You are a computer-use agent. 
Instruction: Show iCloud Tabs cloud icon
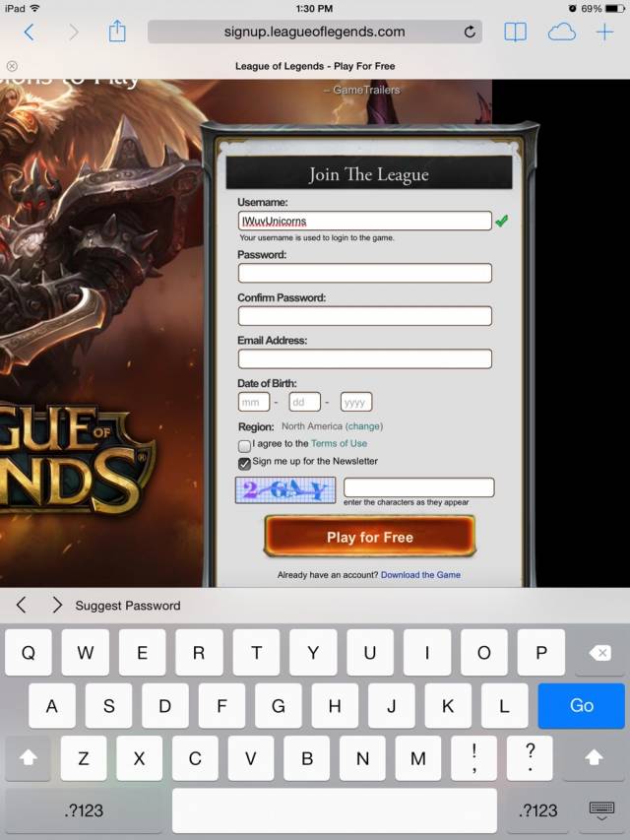coord(562,32)
